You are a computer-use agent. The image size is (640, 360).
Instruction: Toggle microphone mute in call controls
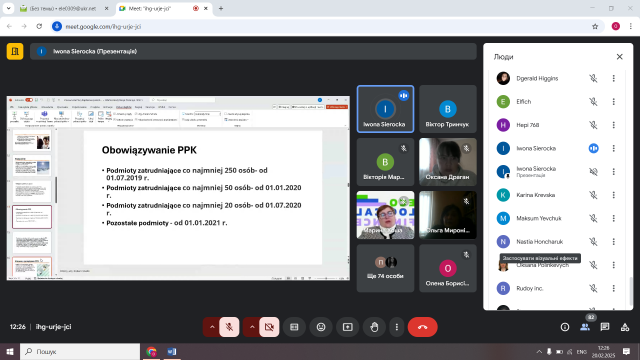pyautogui.click(x=229, y=327)
